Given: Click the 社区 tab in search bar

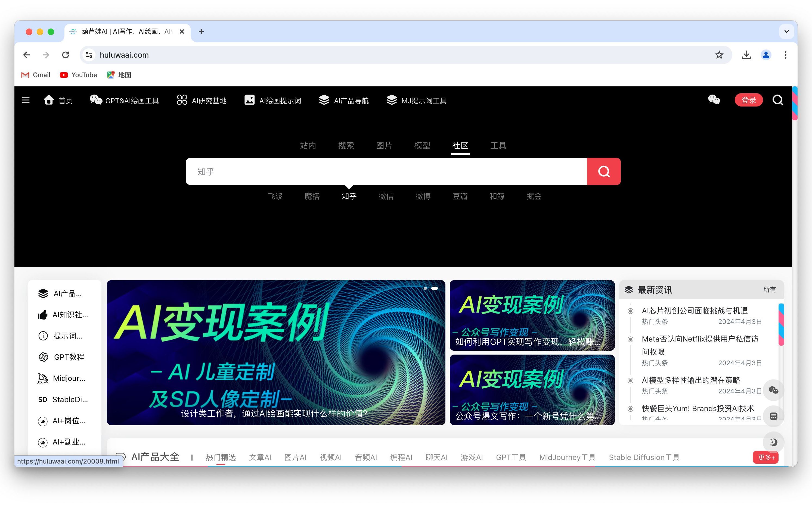Looking at the screenshot, I should pos(460,145).
